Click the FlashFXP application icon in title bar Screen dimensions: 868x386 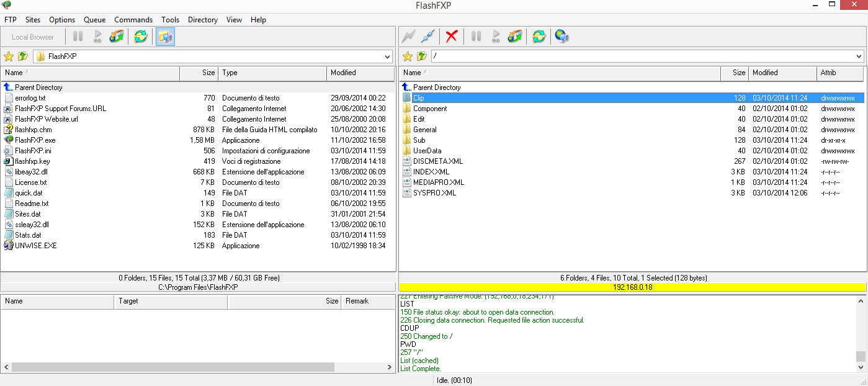7,5
